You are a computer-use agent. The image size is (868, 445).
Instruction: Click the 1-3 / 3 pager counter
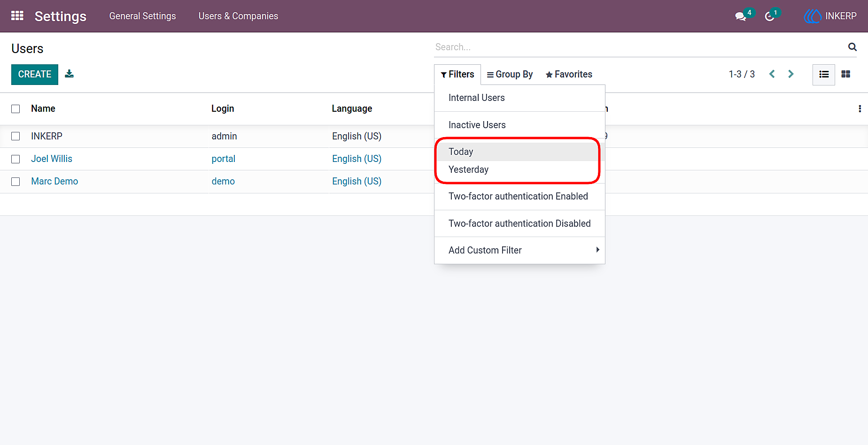tap(742, 74)
